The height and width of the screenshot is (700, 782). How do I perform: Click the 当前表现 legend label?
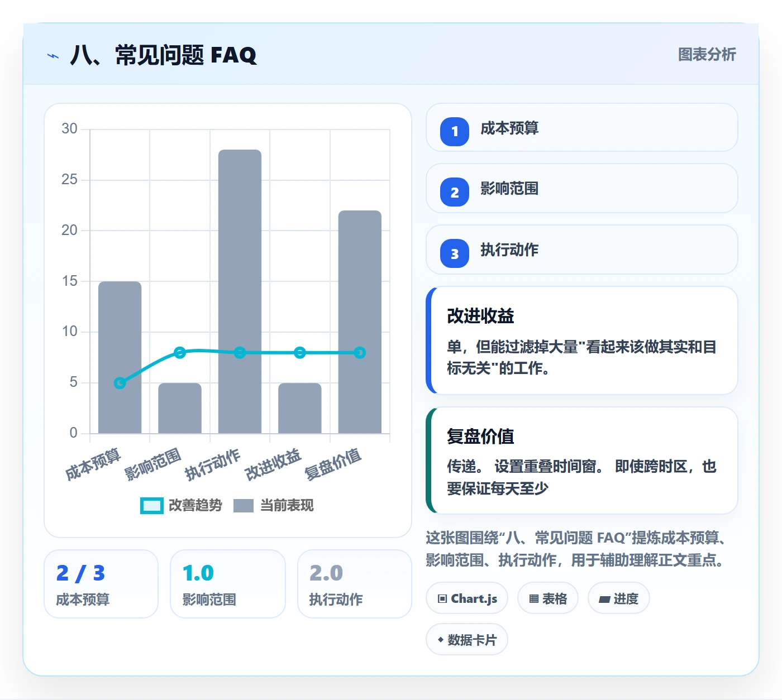pos(287,506)
